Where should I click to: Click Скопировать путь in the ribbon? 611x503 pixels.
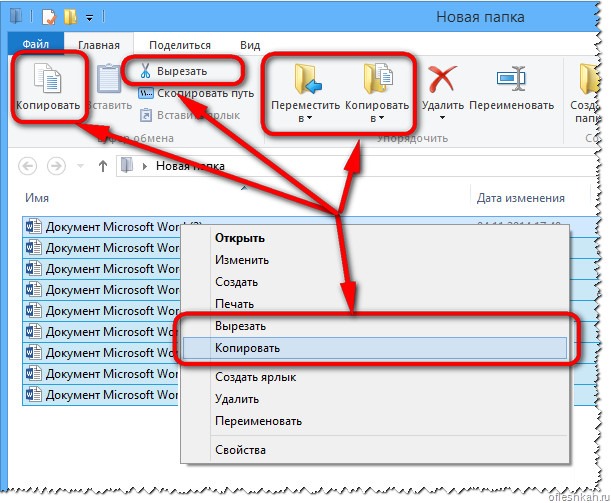coord(196,93)
